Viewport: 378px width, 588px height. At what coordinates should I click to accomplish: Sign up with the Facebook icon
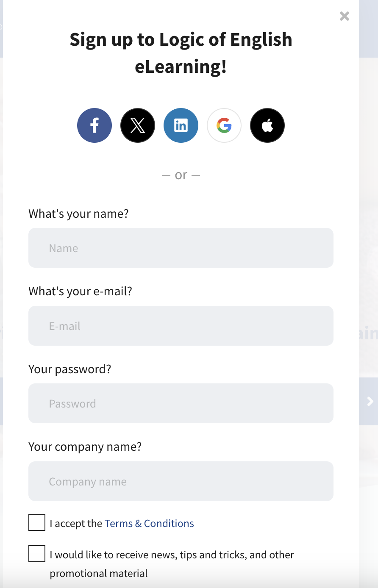(94, 125)
